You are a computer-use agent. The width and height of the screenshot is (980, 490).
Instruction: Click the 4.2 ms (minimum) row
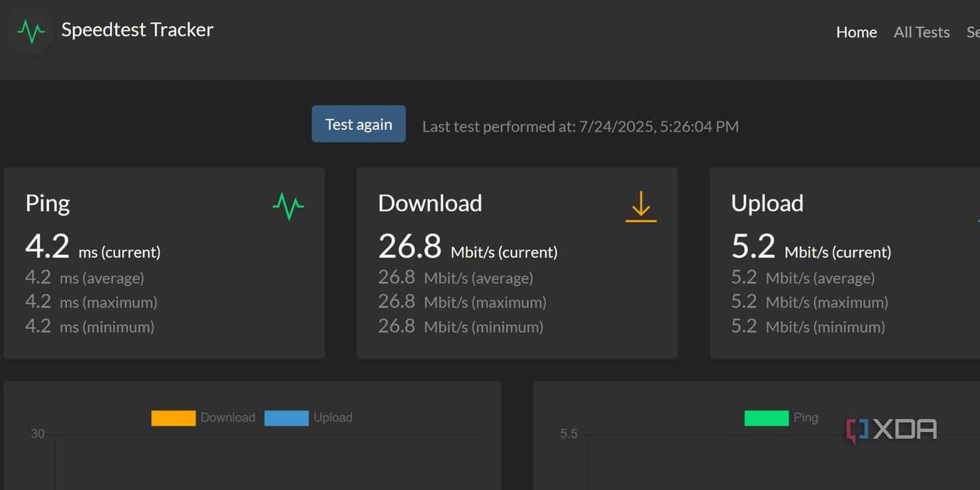[x=90, y=327]
